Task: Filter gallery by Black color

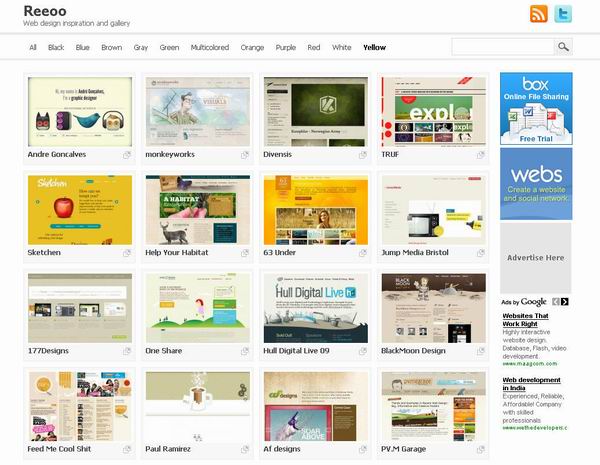Action: coord(56,47)
